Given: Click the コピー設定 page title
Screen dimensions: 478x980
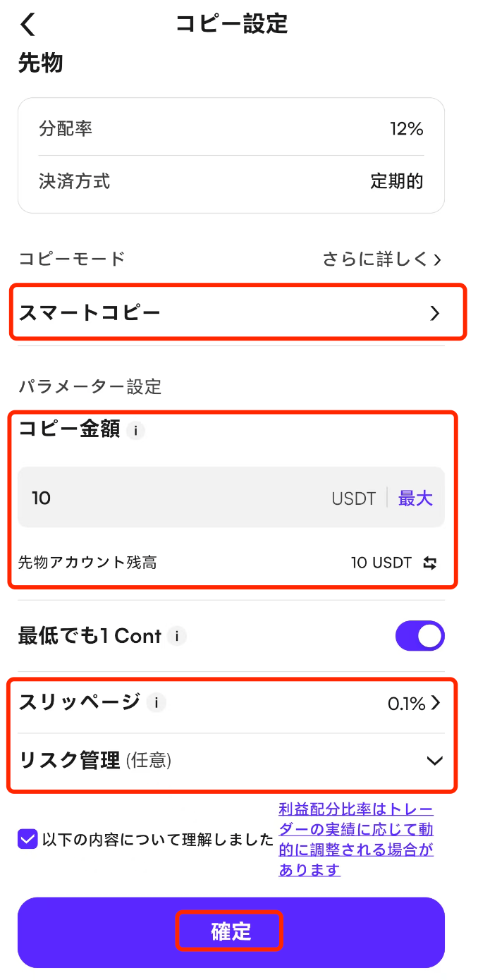Looking at the screenshot, I should click(x=232, y=24).
